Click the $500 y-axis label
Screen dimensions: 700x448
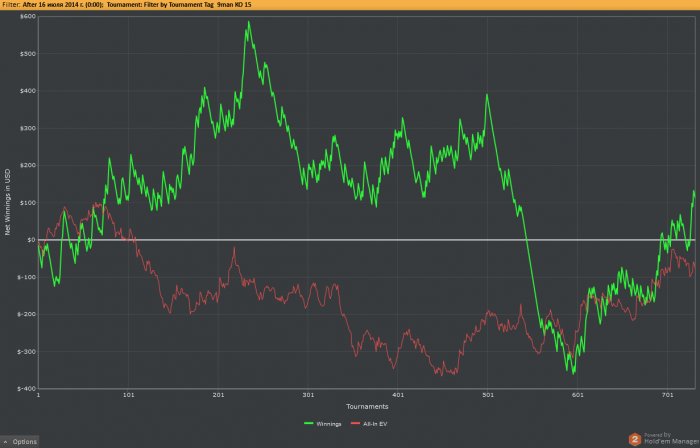pos(28,54)
